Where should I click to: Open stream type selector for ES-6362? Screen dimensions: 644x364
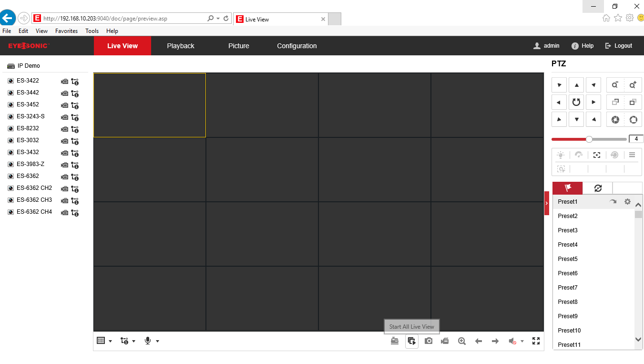coord(75,177)
